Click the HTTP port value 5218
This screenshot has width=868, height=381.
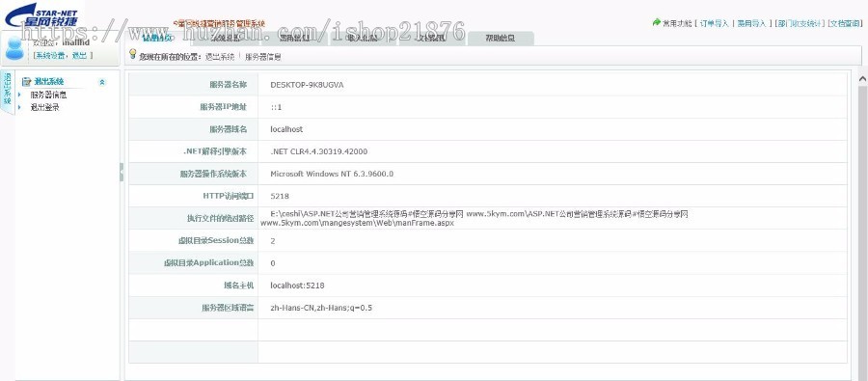[280, 196]
